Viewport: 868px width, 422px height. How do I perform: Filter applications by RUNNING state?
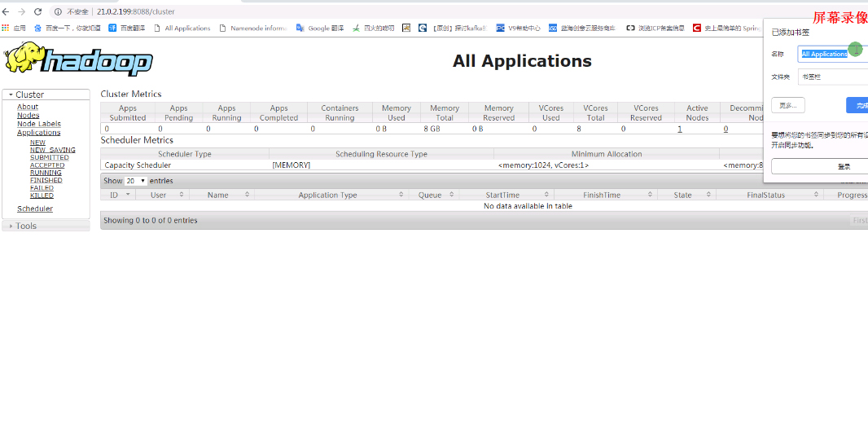(x=46, y=173)
